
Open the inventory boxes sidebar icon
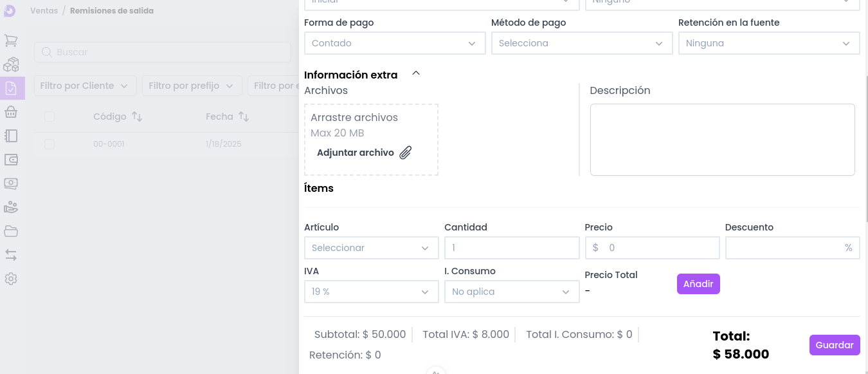pyautogui.click(x=11, y=64)
